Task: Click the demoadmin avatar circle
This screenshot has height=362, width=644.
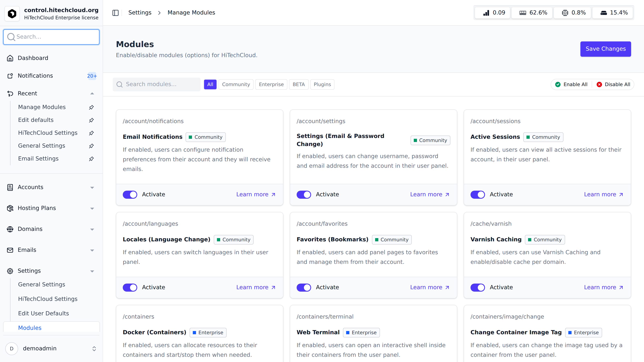Action: click(11, 349)
